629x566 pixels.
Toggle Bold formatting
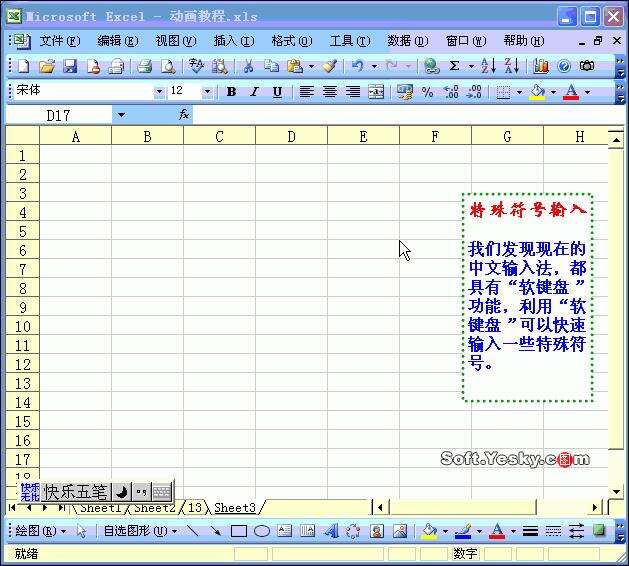pyautogui.click(x=231, y=92)
